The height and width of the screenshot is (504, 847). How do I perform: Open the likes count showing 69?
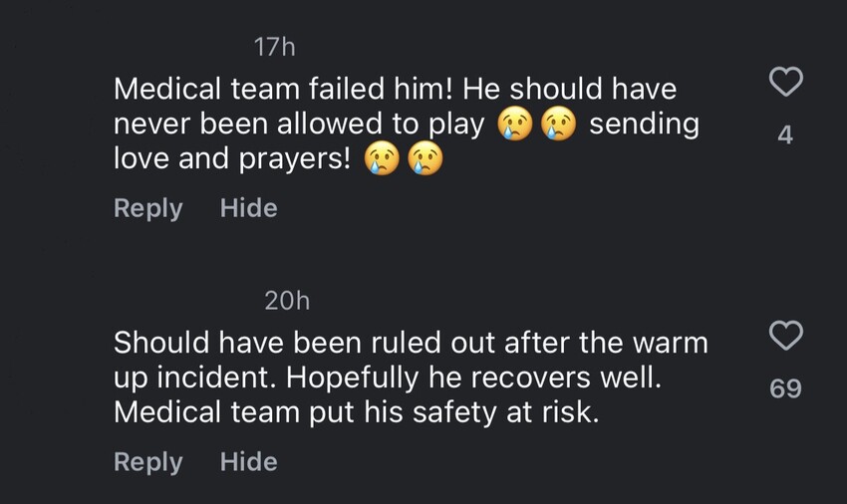[785, 388]
